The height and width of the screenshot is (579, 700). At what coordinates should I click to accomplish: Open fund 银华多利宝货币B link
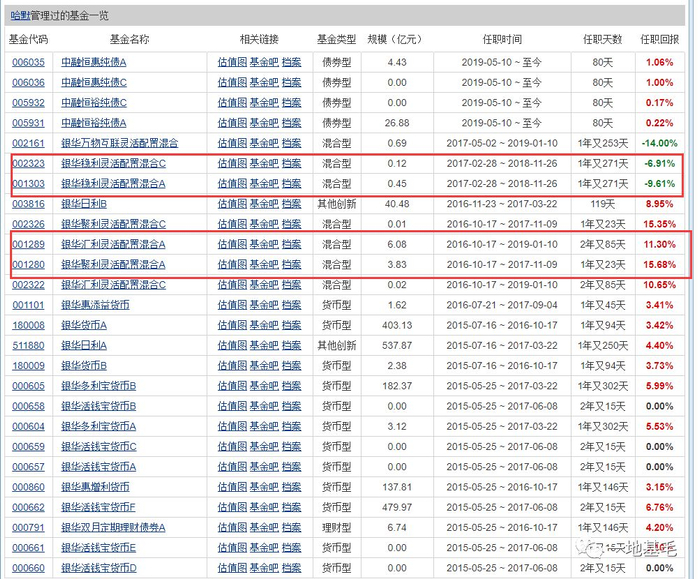[x=99, y=386]
